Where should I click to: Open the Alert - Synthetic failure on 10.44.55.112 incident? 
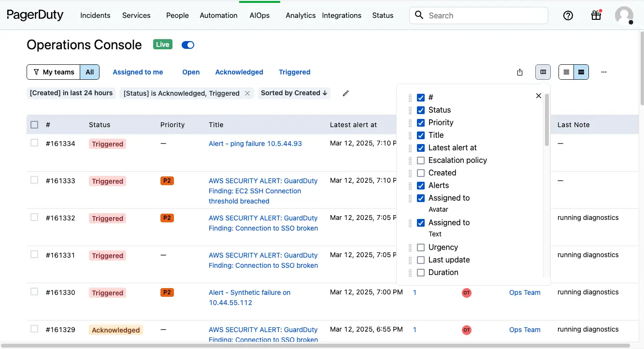coord(249,298)
